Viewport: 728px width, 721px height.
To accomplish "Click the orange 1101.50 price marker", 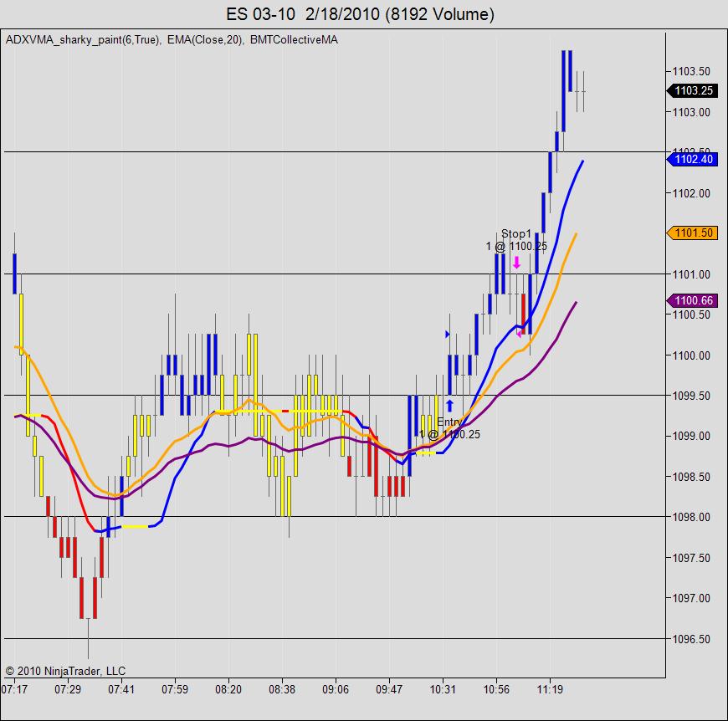I will click(x=693, y=233).
